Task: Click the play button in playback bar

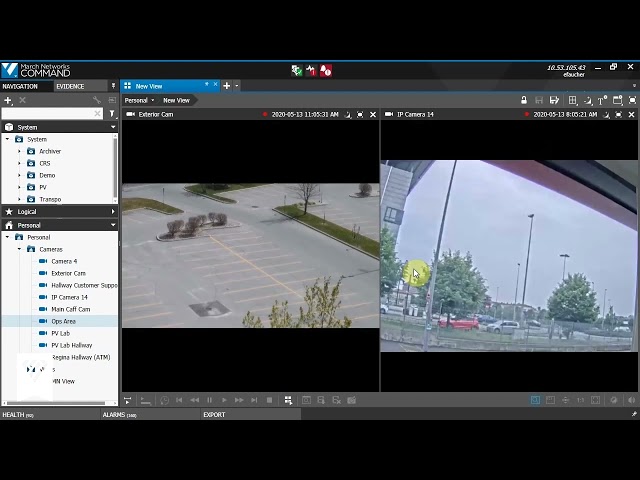Action: coord(224,400)
